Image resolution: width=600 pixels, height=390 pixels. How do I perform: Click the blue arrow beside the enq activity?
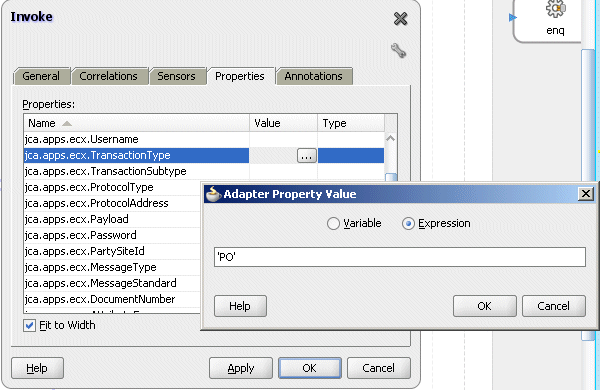point(513,17)
